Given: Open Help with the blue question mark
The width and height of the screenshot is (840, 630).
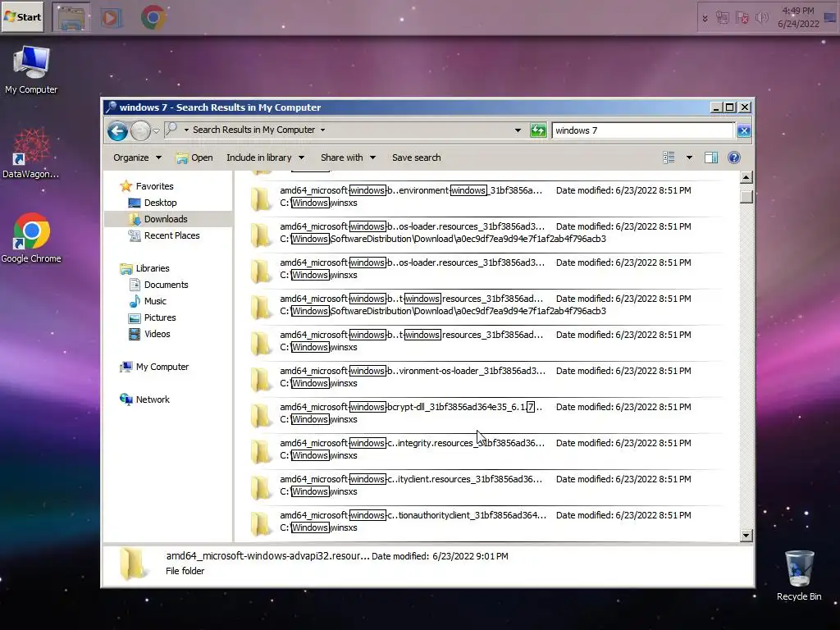Looking at the screenshot, I should tap(734, 157).
